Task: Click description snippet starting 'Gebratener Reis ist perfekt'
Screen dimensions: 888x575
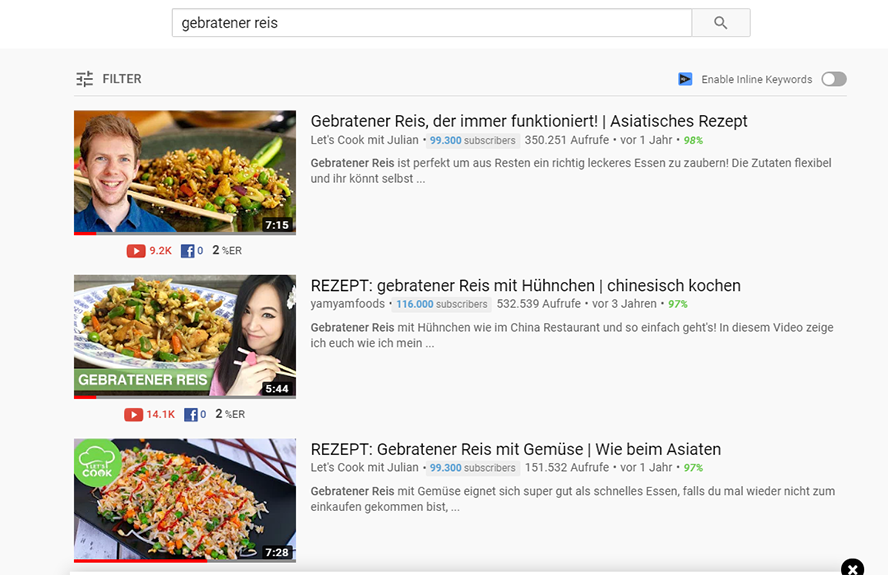Action: (571, 171)
